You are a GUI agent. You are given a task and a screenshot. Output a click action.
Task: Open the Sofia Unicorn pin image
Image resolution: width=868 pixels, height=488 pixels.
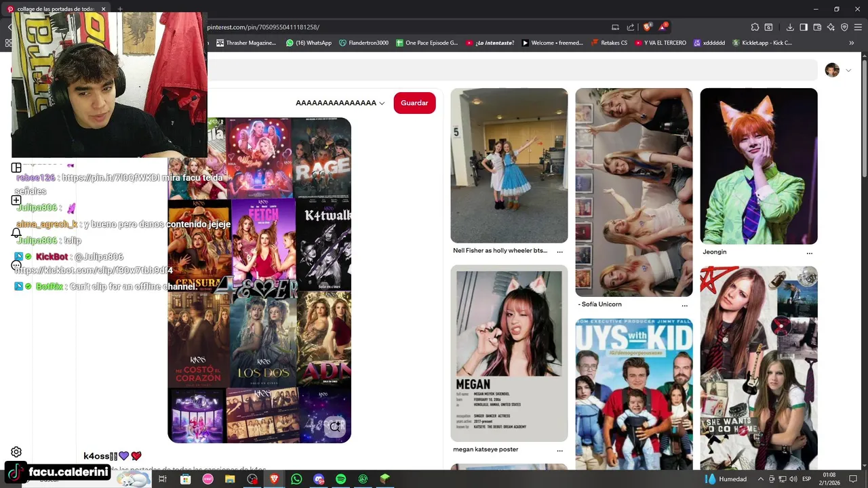tap(634, 192)
